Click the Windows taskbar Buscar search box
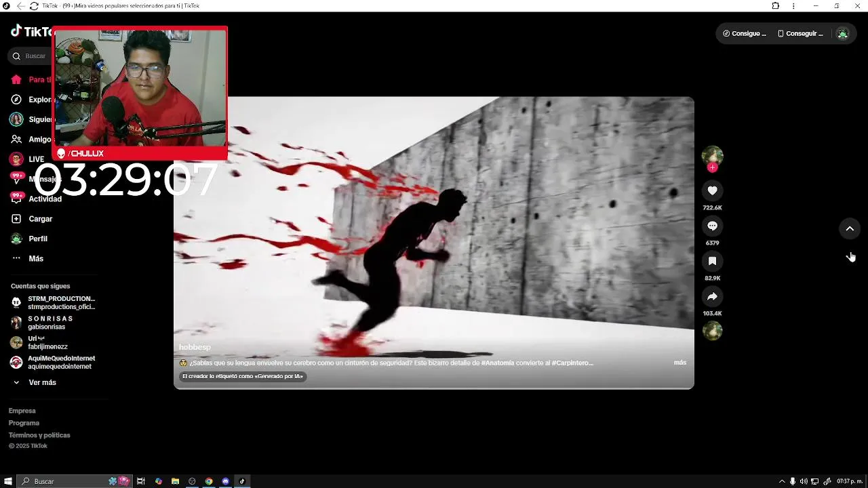This screenshot has width=868, height=488. (x=73, y=481)
